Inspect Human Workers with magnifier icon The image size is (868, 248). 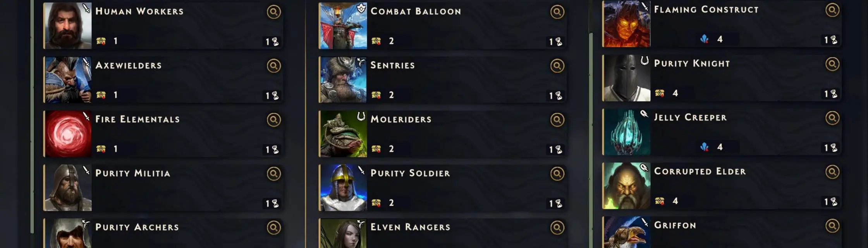[273, 12]
